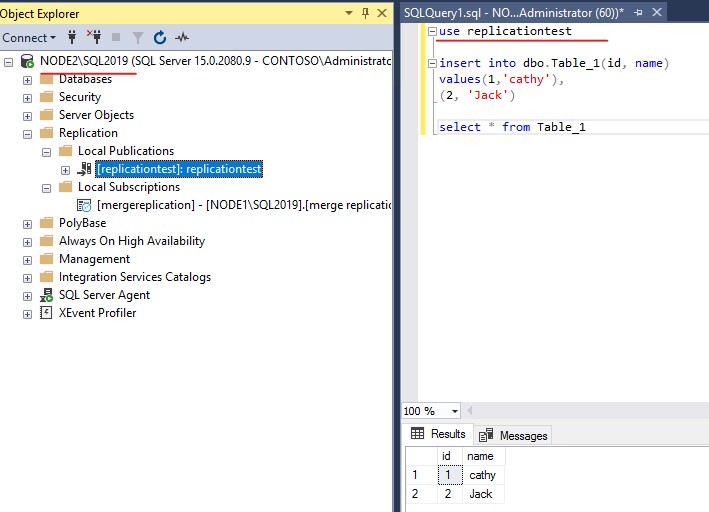Collapse the Local Subscriptions folder
Viewport: 709px width, 512px height.
(47, 188)
